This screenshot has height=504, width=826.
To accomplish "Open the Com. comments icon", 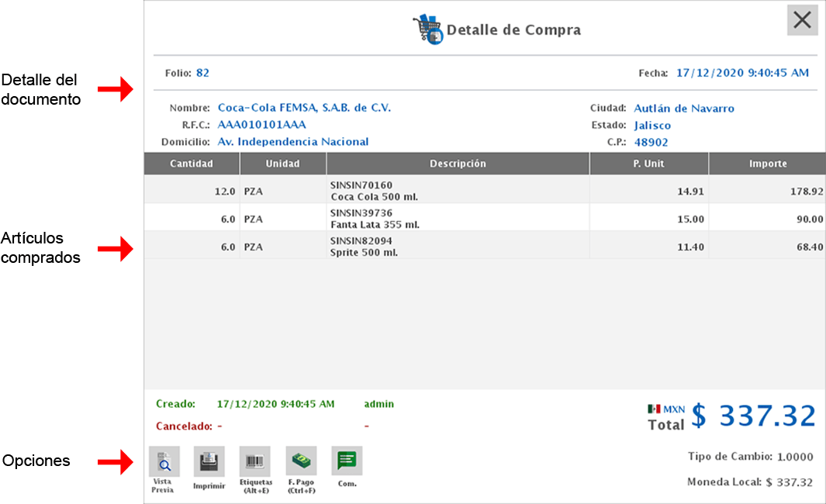I will pyautogui.click(x=347, y=461).
